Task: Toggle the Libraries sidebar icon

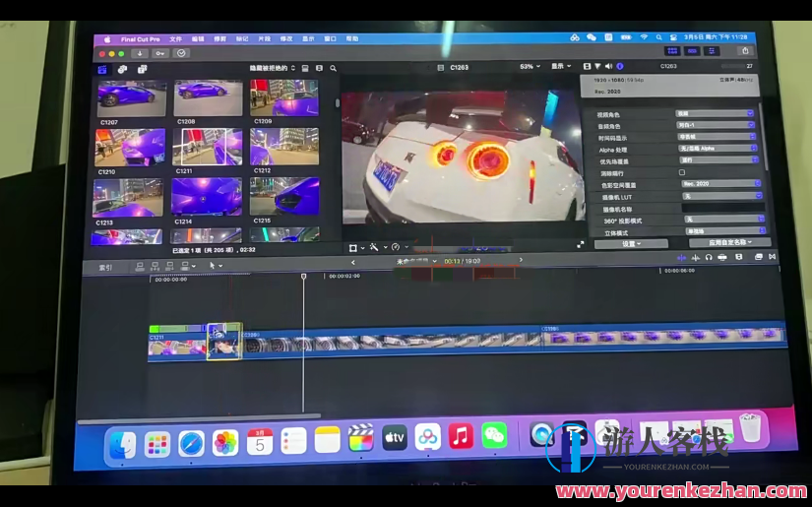Action: coord(102,69)
